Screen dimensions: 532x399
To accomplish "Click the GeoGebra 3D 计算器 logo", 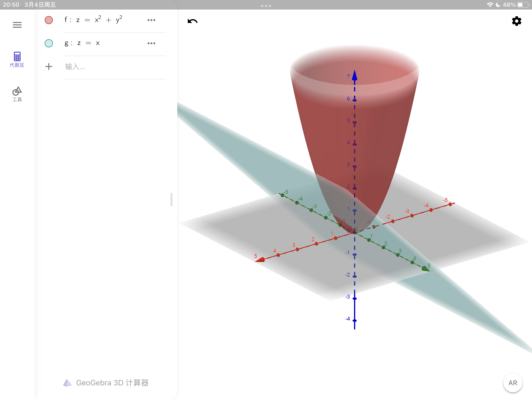I will click(x=106, y=383).
